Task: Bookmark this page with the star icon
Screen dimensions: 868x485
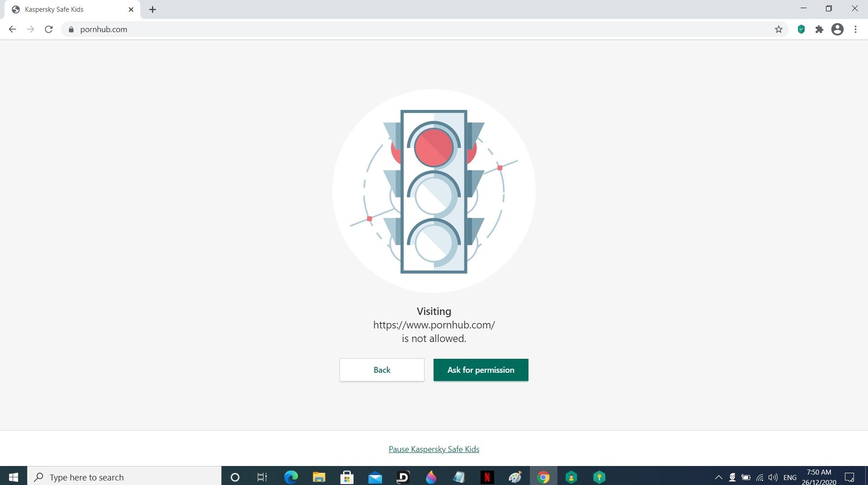Action: [x=778, y=29]
